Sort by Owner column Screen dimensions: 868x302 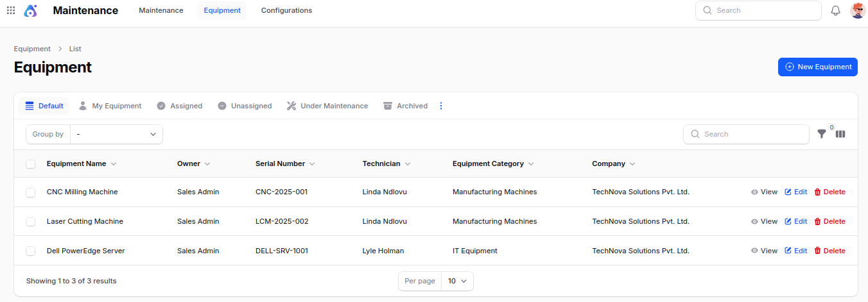coord(194,164)
